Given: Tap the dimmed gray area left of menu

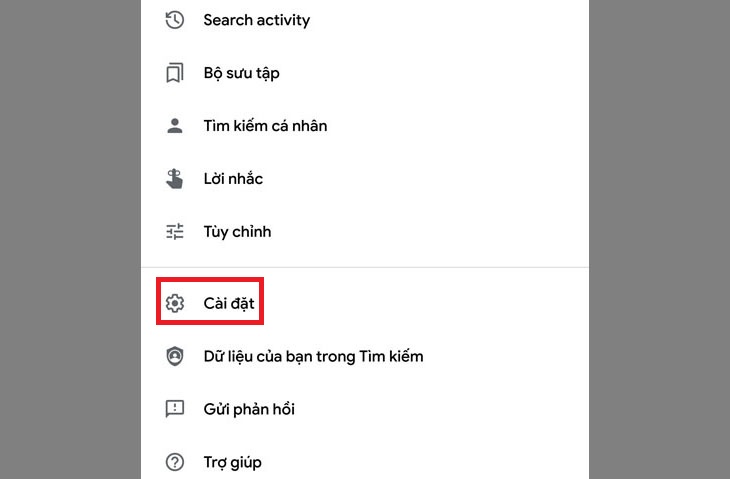Looking at the screenshot, I should 70,240.
